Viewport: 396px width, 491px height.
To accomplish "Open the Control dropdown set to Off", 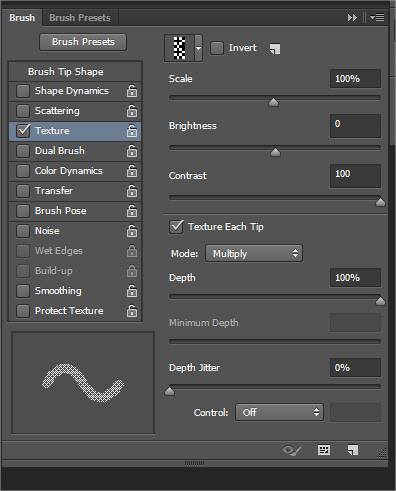I will (x=279, y=412).
